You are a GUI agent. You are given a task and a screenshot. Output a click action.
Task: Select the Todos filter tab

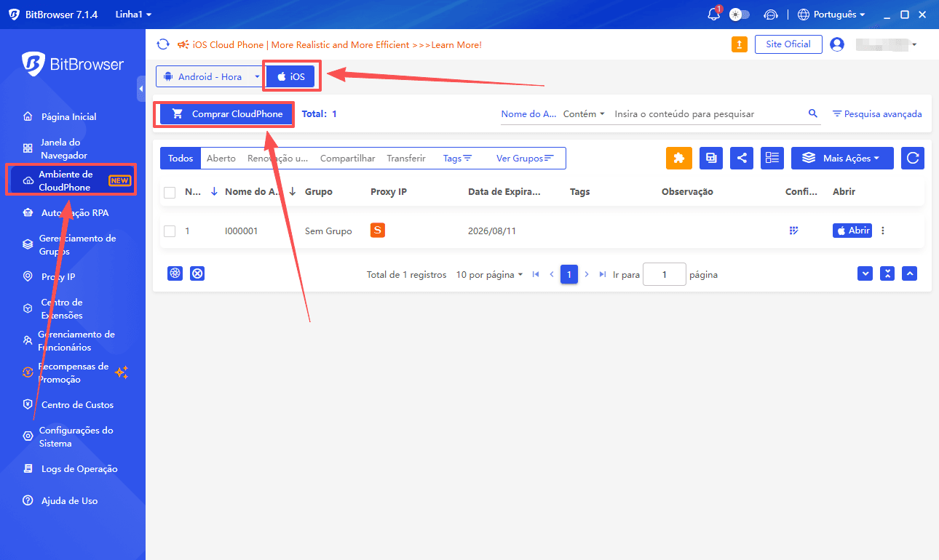(x=181, y=158)
